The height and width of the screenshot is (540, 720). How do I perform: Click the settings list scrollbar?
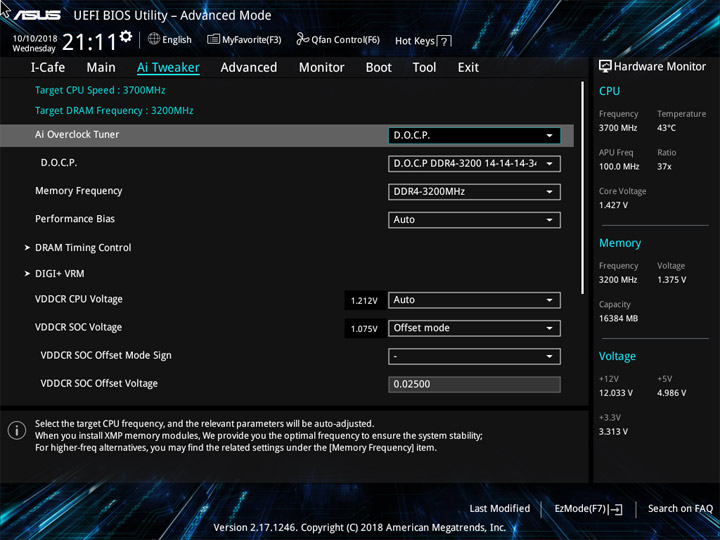coord(583,188)
